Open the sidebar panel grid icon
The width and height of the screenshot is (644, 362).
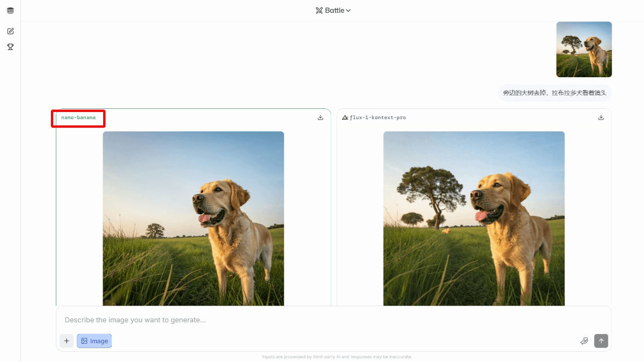click(x=10, y=11)
